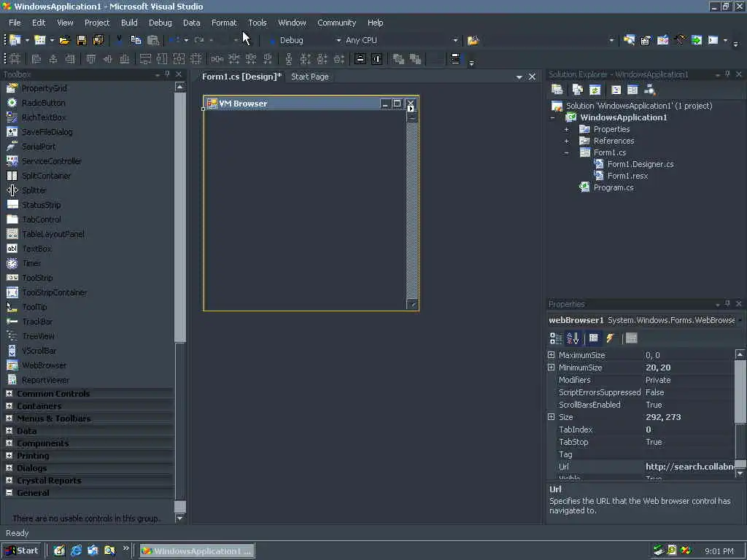Click Solution Explorer Properties icon
This screenshot has height=560, width=747.
pos(557,90)
